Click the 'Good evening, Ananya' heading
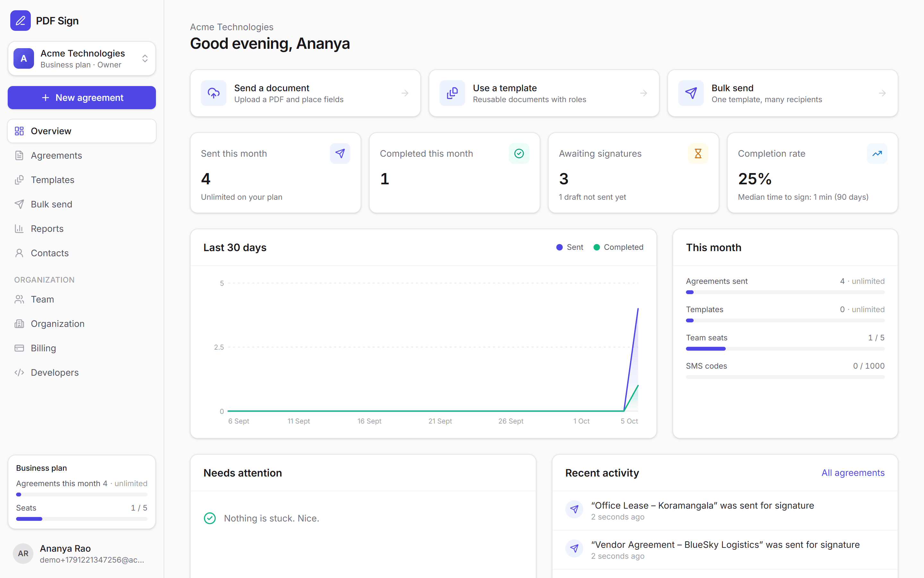Screen dimensions: 924x578 pos(270,44)
